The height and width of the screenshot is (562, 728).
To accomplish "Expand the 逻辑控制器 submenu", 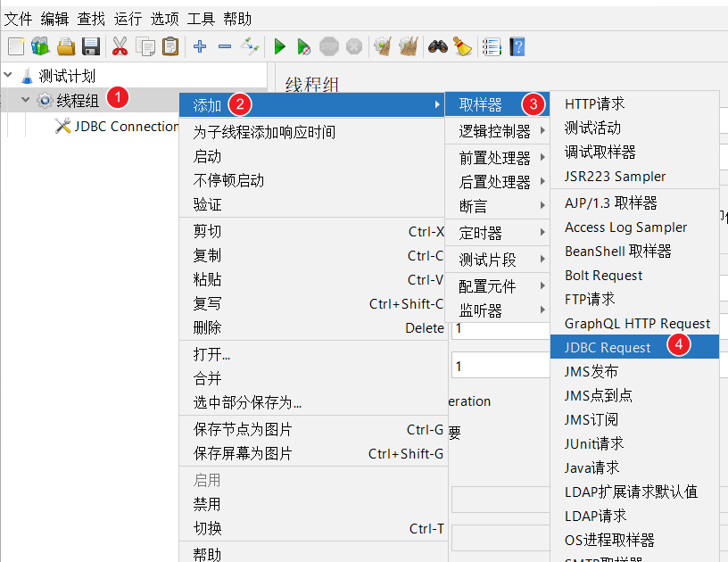I will click(497, 131).
